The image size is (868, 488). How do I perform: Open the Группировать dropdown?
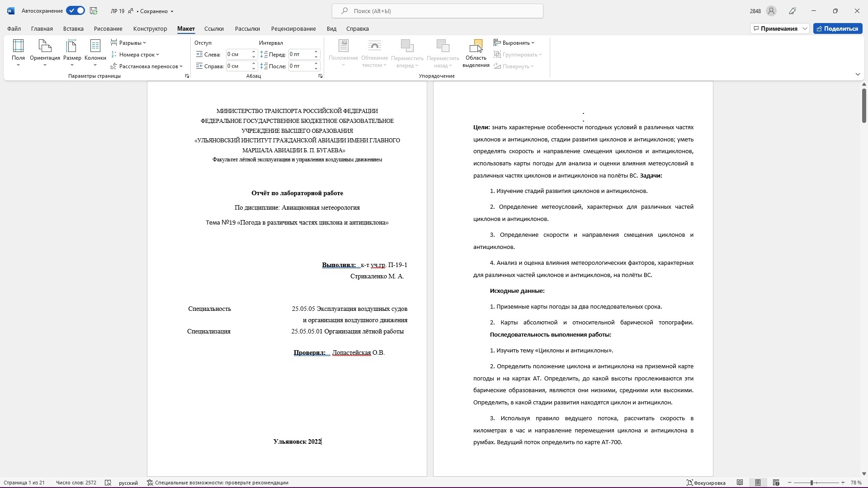tap(518, 55)
